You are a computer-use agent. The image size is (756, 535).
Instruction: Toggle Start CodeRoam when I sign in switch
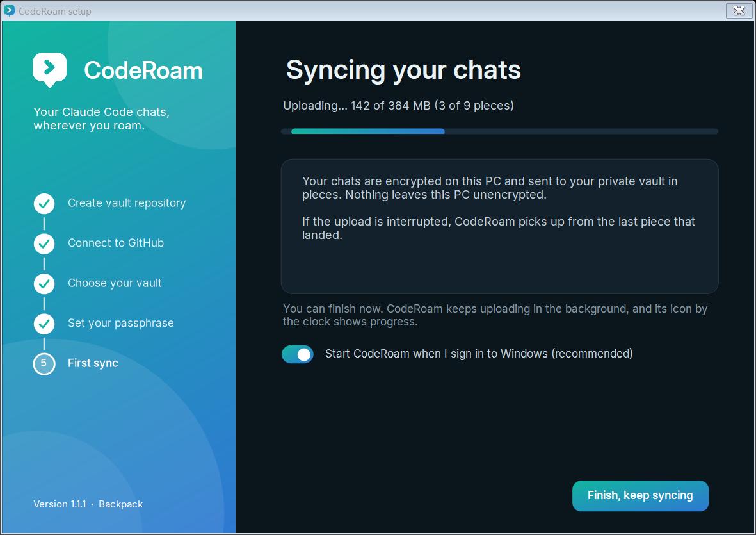tap(298, 354)
